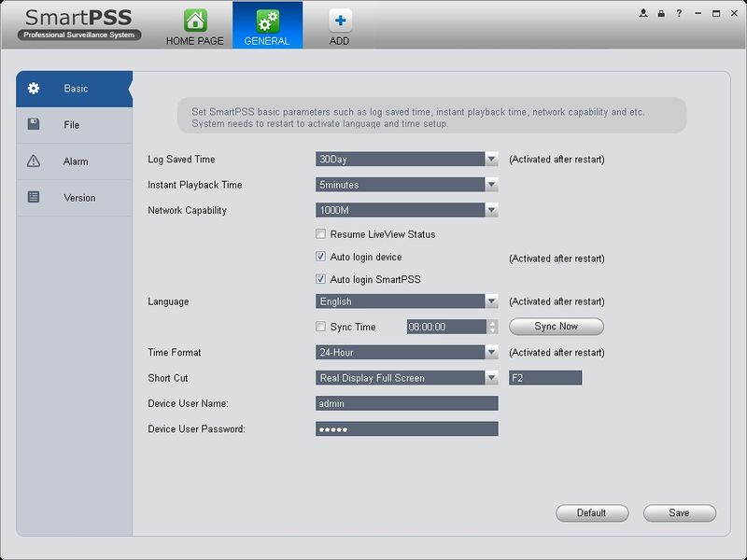
Task: Click the lock icon in title bar
Action: (x=661, y=13)
